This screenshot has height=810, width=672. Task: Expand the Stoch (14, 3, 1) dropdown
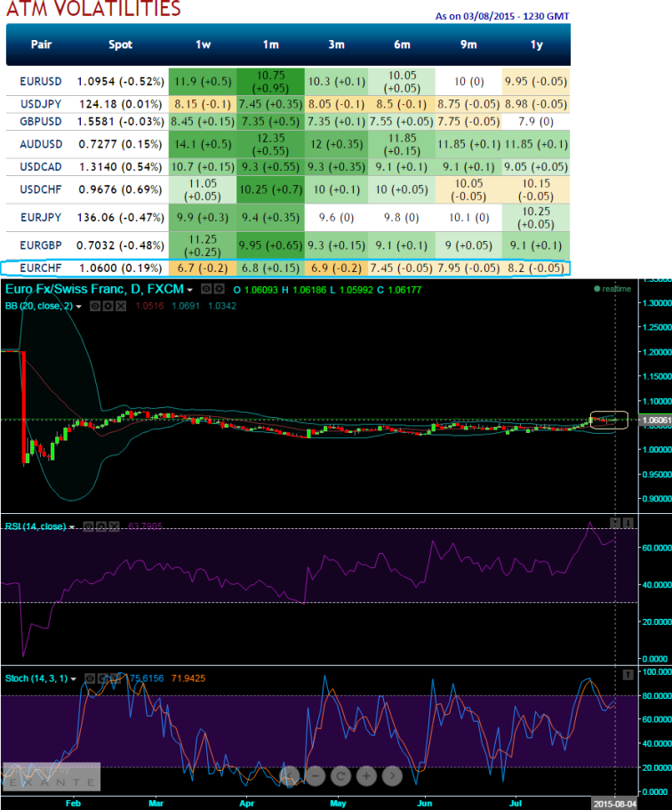point(74,678)
